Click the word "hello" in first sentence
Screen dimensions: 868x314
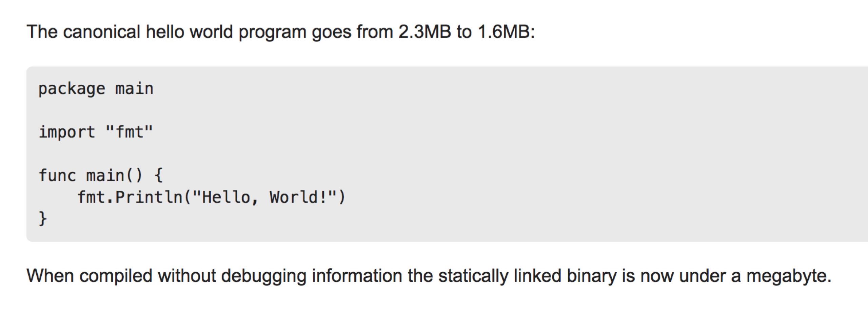pos(165,32)
